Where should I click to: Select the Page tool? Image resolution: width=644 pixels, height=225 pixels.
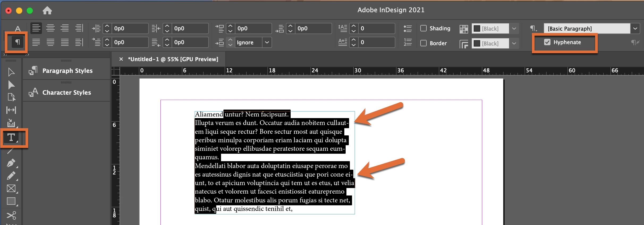(x=11, y=97)
